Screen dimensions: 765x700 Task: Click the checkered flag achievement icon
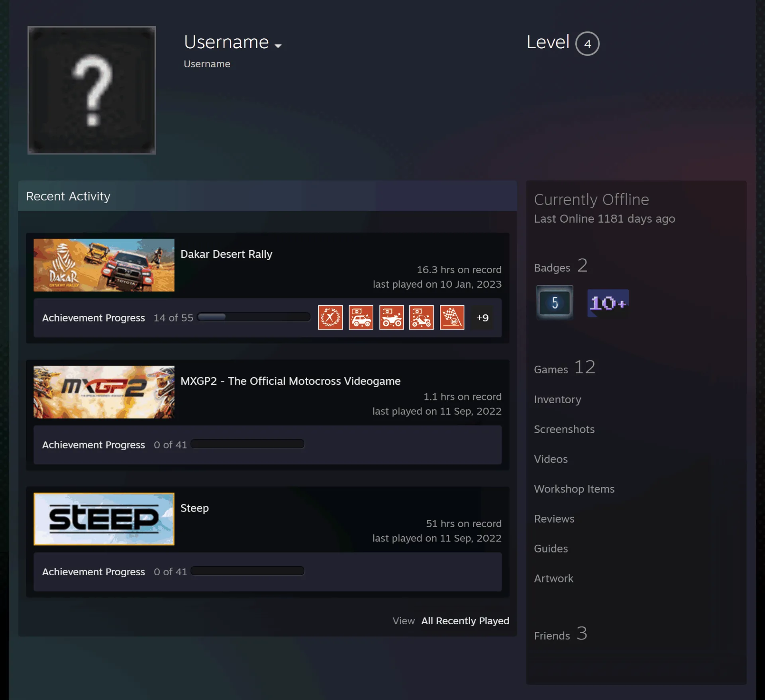tap(452, 318)
